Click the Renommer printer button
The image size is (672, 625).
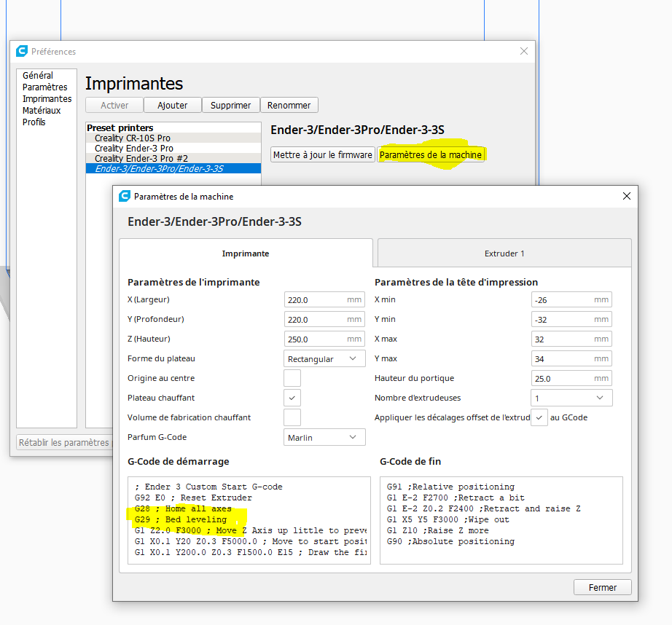click(x=289, y=105)
